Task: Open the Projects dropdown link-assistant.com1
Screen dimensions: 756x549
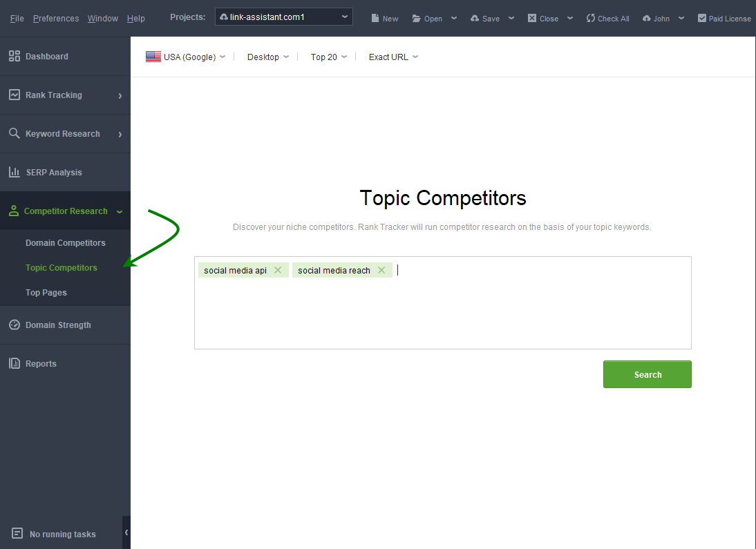Action: (284, 17)
